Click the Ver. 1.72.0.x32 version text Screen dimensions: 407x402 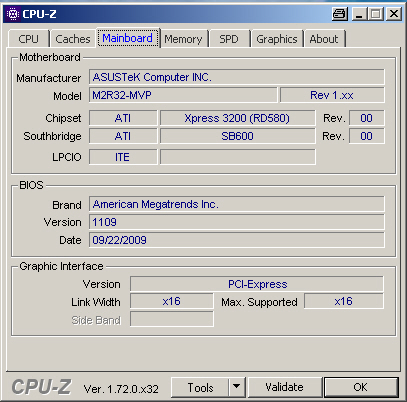coord(121,389)
